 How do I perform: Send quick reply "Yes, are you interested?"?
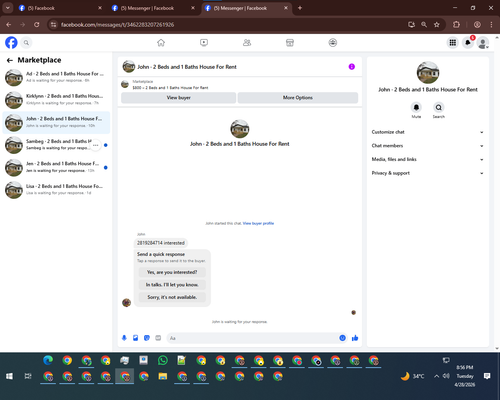[172, 272]
